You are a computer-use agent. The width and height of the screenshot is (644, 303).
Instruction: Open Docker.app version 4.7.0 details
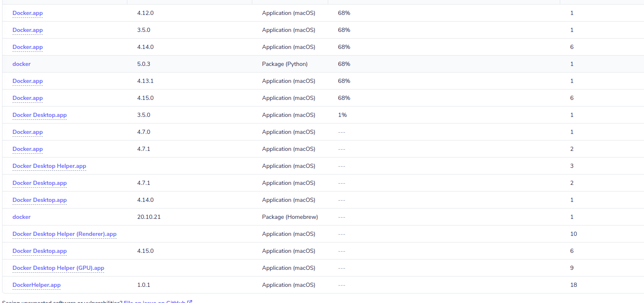[27, 132]
